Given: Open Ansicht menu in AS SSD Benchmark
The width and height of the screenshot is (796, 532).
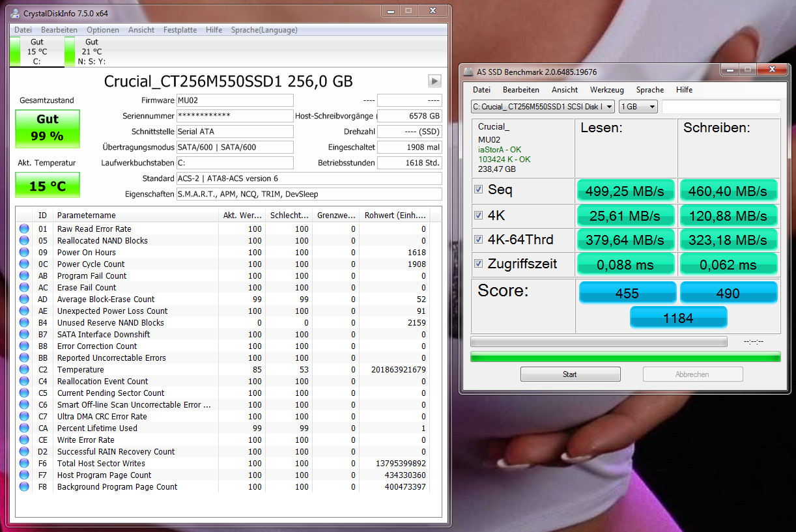Looking at the screenshot, I should click(565, 90).
